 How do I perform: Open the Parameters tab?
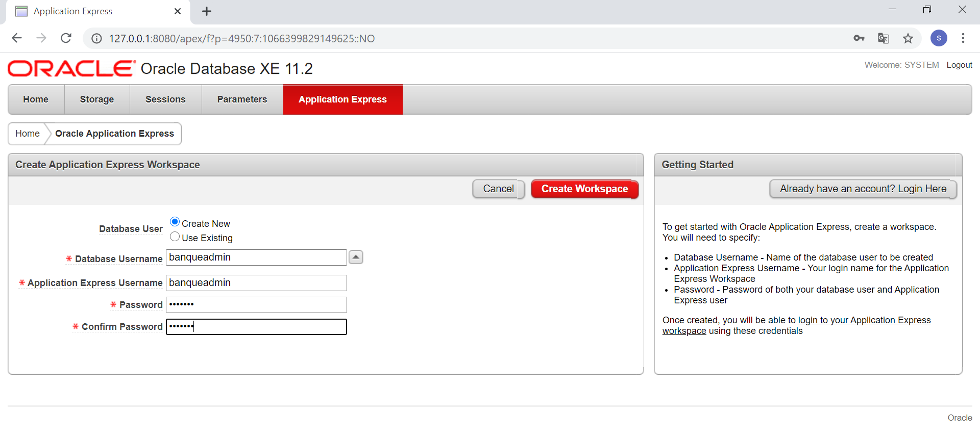(x=242, y=99)
